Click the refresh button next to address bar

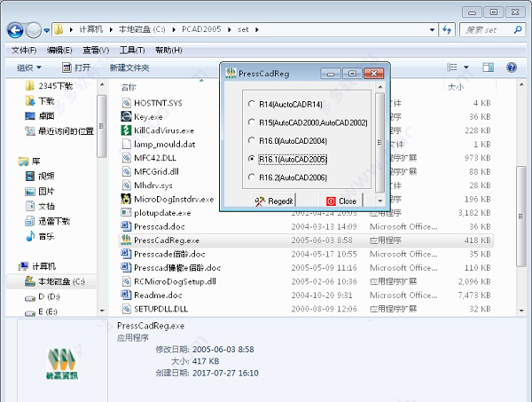447,30
